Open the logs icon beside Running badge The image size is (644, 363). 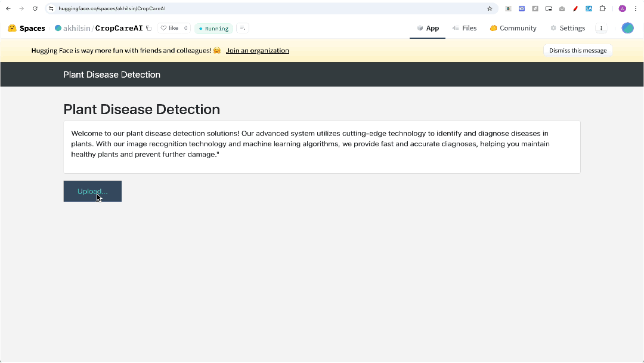point(242,28)
